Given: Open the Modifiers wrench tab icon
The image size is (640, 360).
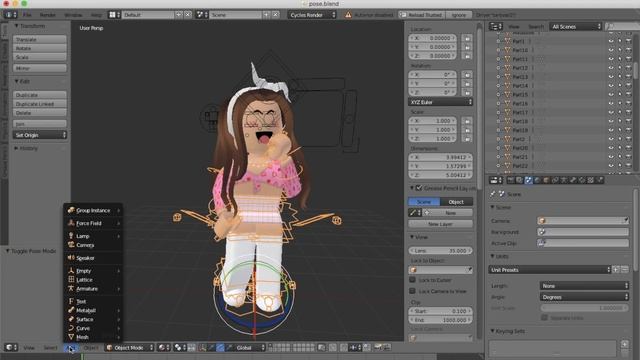Looking at the screenshot, I should 573,180.
